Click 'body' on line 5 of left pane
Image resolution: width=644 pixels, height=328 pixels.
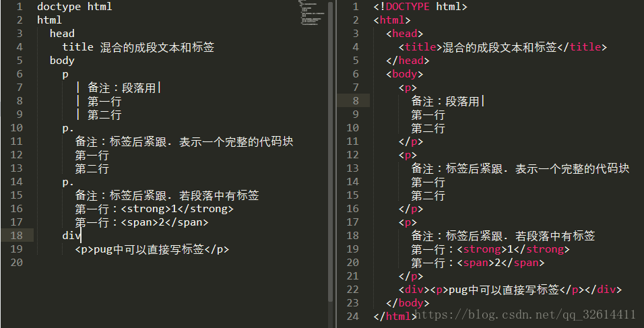62,61
